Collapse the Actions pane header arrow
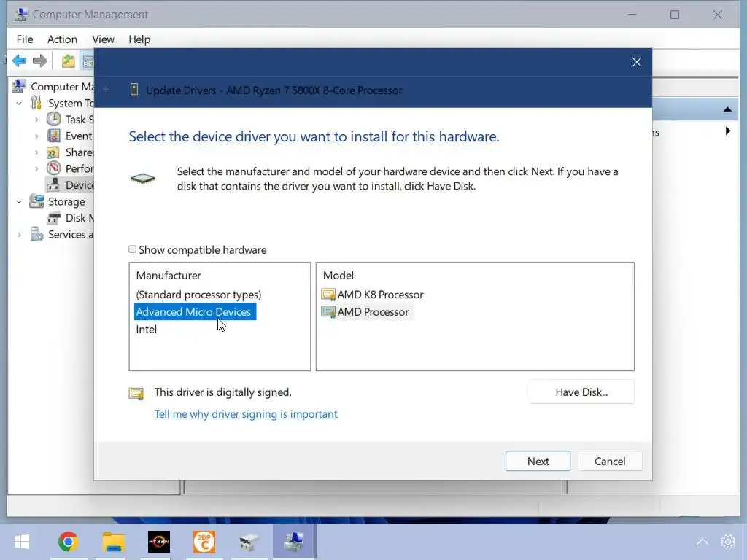Image resolution: width=747 pixels, height=560 pixels. (727, 109)
